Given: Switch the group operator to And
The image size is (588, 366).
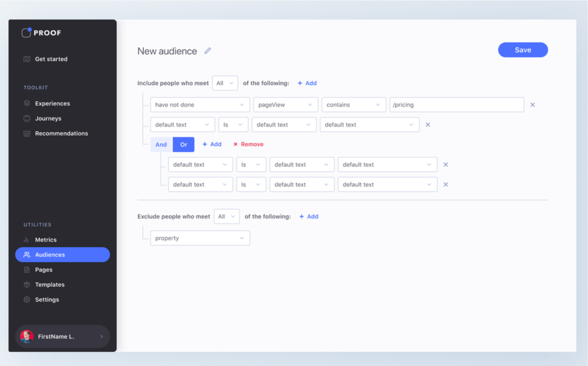Looking at the screenshot, I should [161, 145].
